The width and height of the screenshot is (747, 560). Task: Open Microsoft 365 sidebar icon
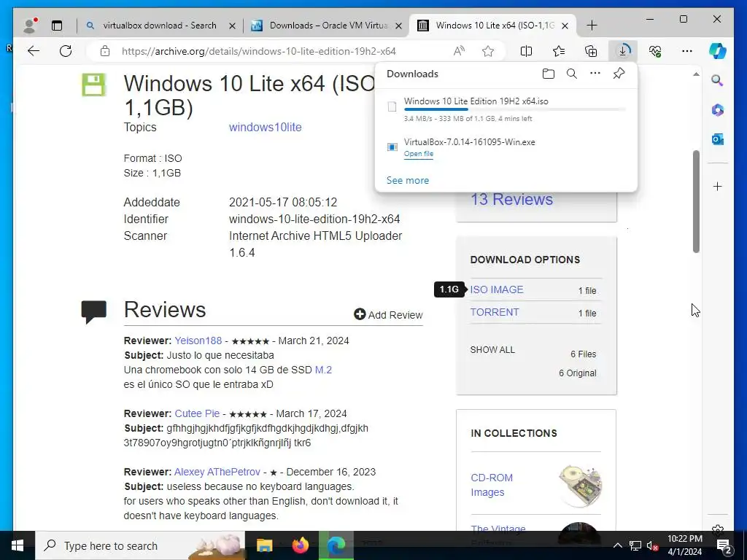[718, 110]
